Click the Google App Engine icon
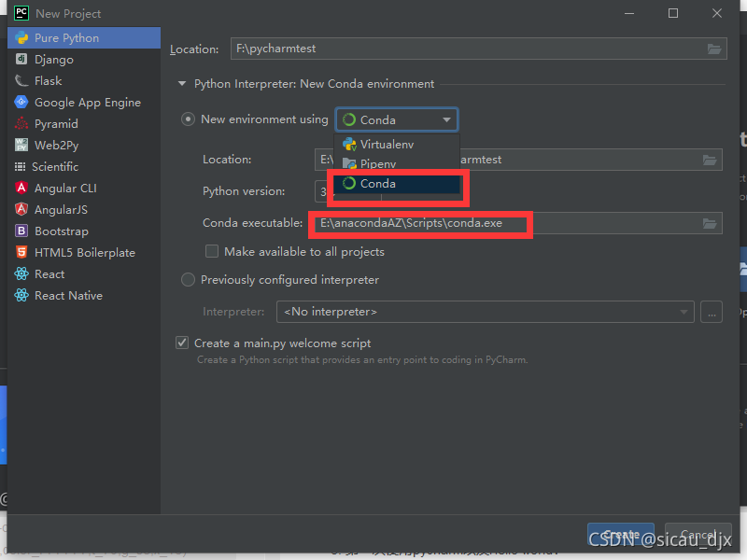 tap(21, 102)
